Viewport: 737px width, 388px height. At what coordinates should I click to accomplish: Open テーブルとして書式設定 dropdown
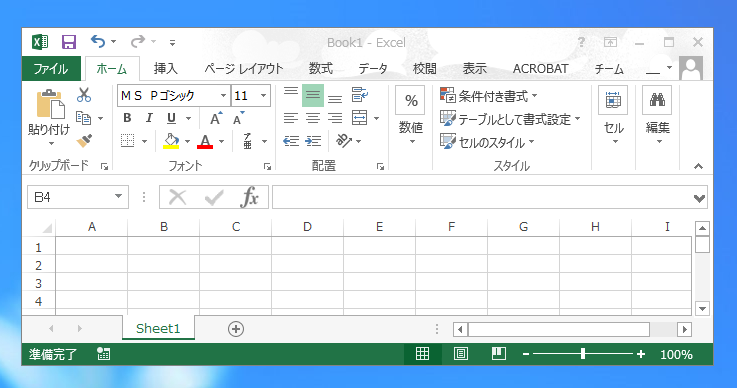click(x=510, y=119)
